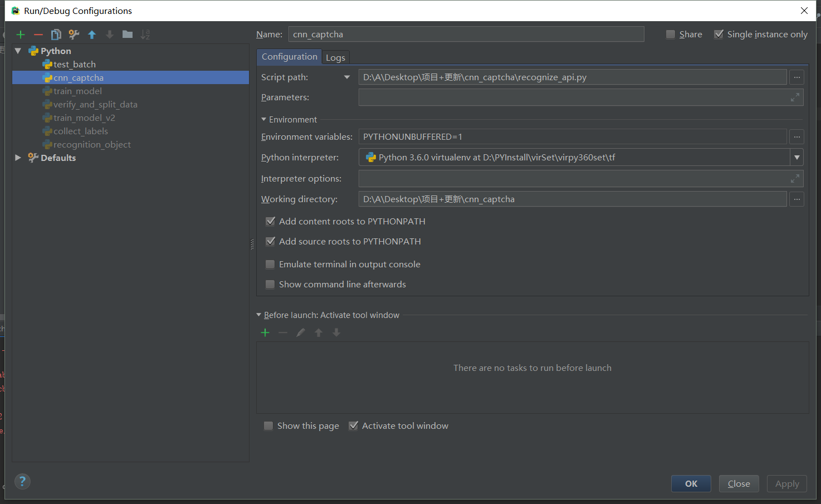Switch to the Logs tab
This screenshot has width=821, height=504.
point(335,58)
